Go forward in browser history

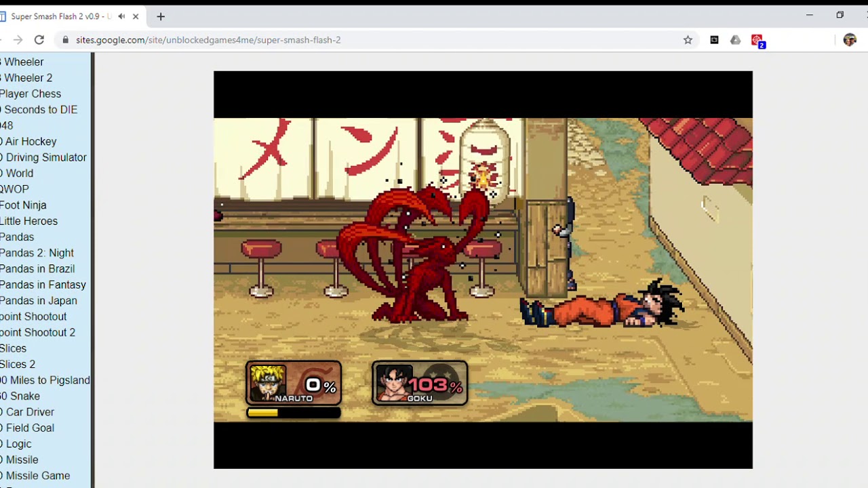pyautogui.click(x=17, y=40)
